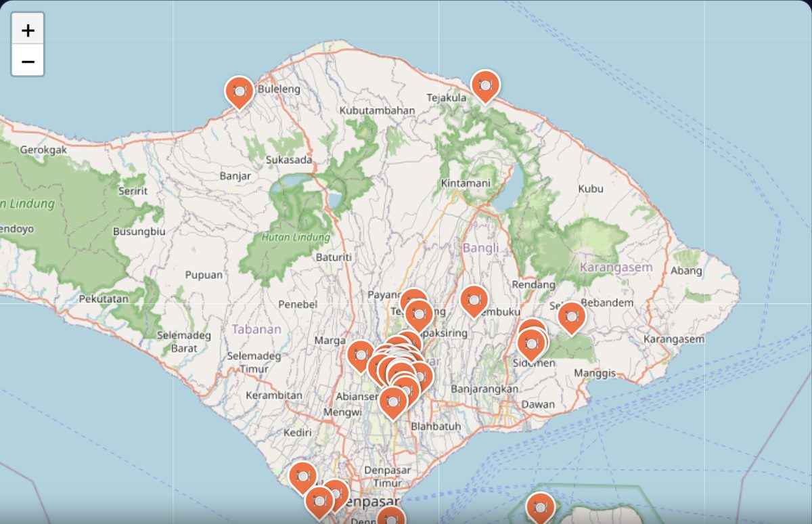Click the Busungbiu place label
This screenshot has height=524, width=812.
(139, 231)
